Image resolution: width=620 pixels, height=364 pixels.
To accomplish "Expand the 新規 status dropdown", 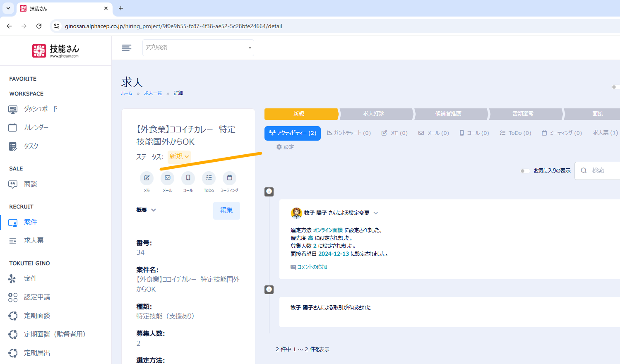I will tap(179, 156).
